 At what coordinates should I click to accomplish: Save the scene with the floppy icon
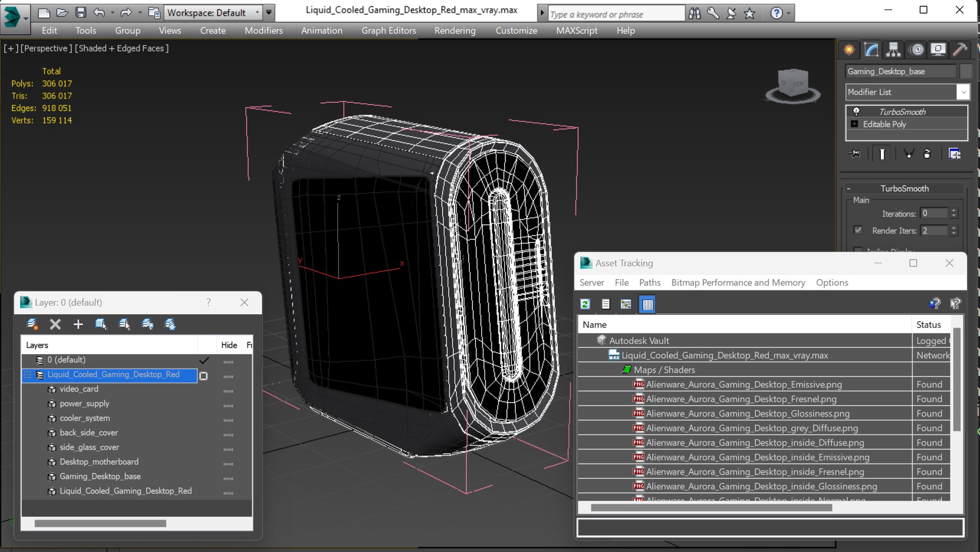pos(81,13)
